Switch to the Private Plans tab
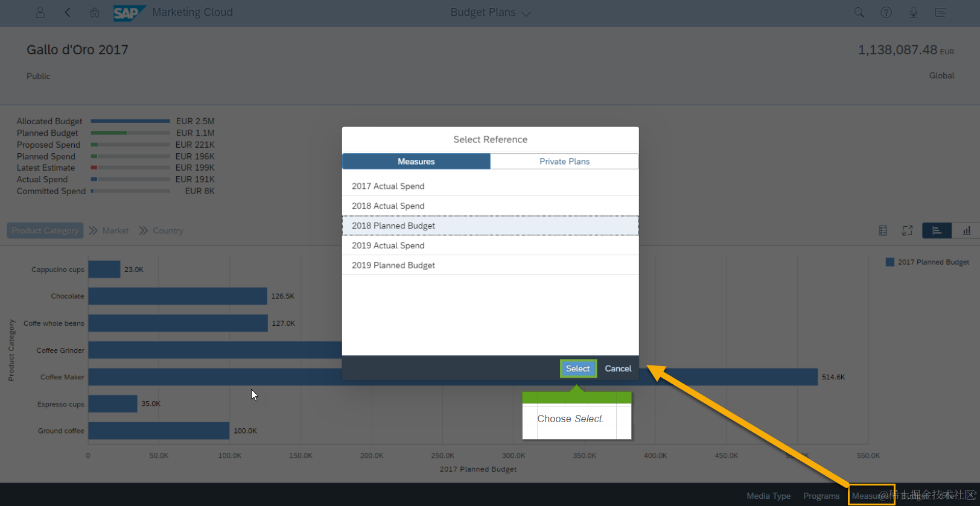 click(564, 161)
